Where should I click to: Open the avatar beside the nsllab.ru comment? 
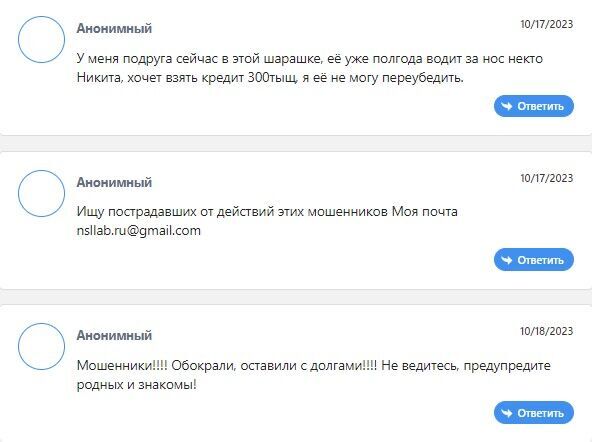pyautogui.click(x=42, y=193)
